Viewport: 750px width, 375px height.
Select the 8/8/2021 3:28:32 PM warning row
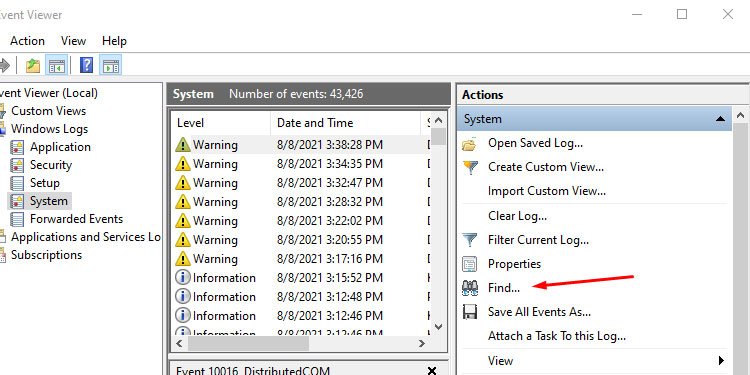pyautogui.click(x=302, y=202)
